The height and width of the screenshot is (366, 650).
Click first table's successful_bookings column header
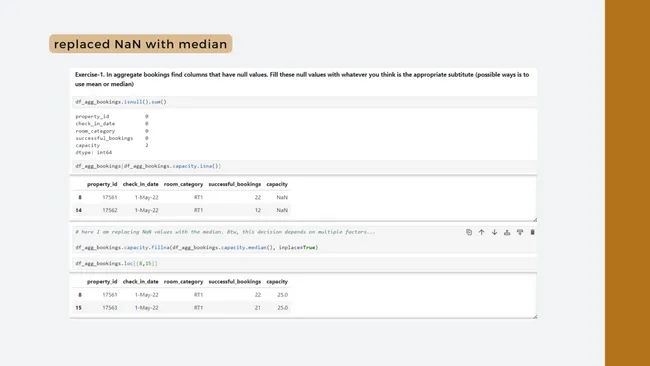coord(235,184)
